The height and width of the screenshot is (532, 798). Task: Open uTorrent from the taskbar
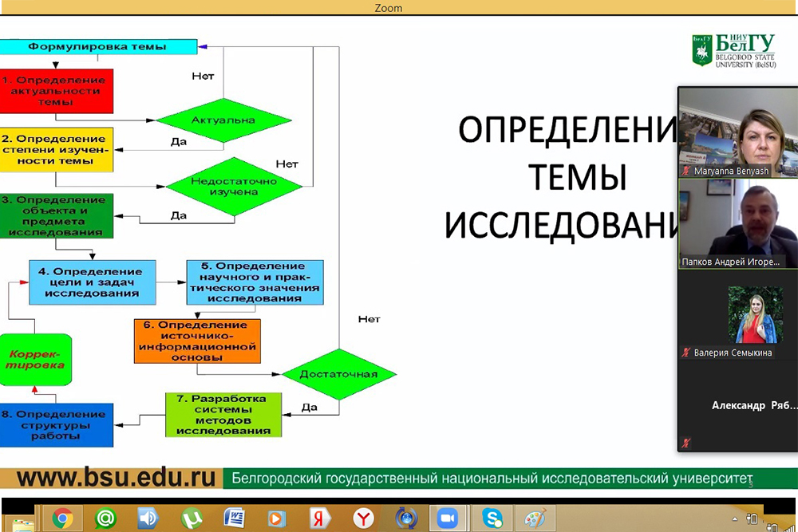tap(192, 518)
